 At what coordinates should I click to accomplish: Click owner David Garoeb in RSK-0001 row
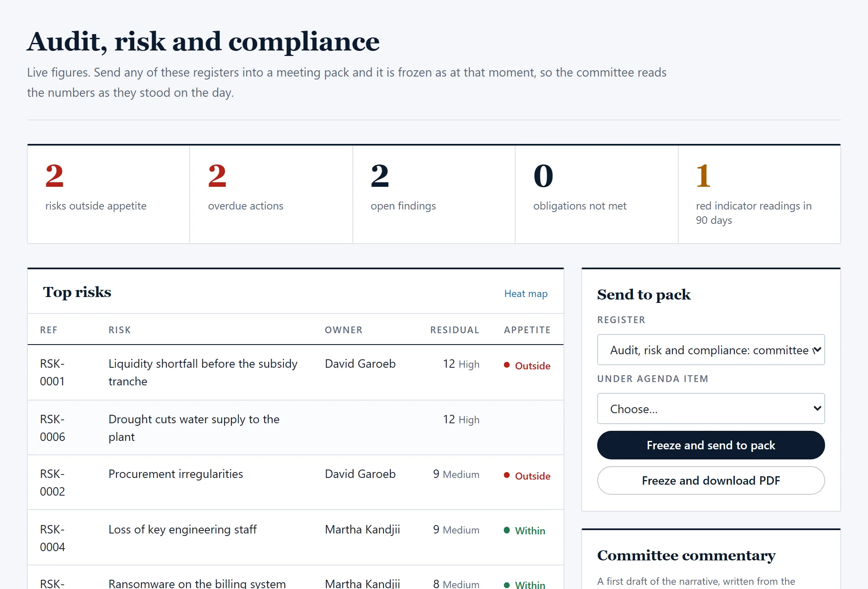pyautogui.click(x=360, y=364)
